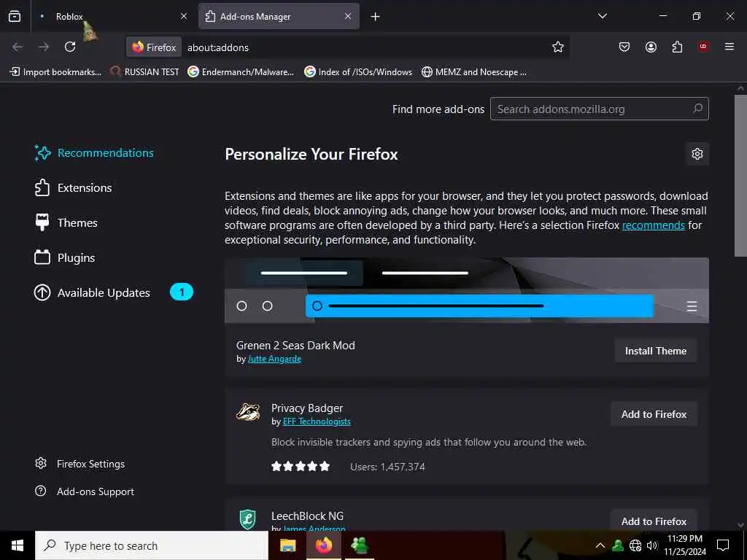Open Import bookmarks bookmark item
This screenshot has height=560, width=747.
tap(55, 72)
